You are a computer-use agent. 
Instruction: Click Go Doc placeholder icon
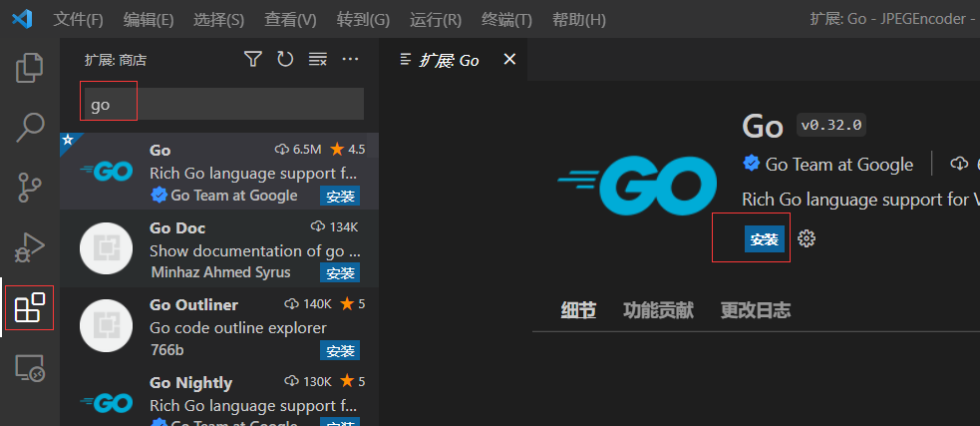coord(107,248)
